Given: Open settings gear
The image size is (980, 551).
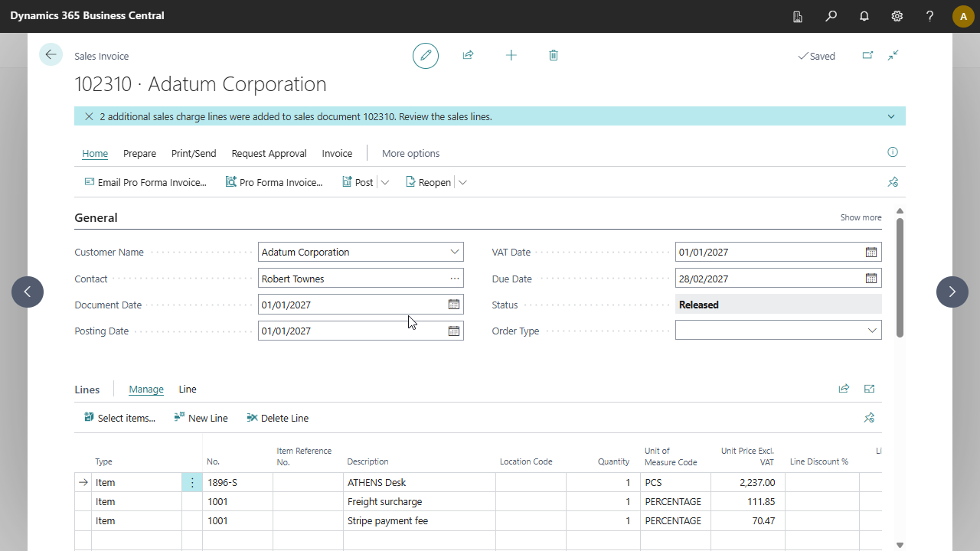Looking at the screenshot, I should click(x=897, y=16).
